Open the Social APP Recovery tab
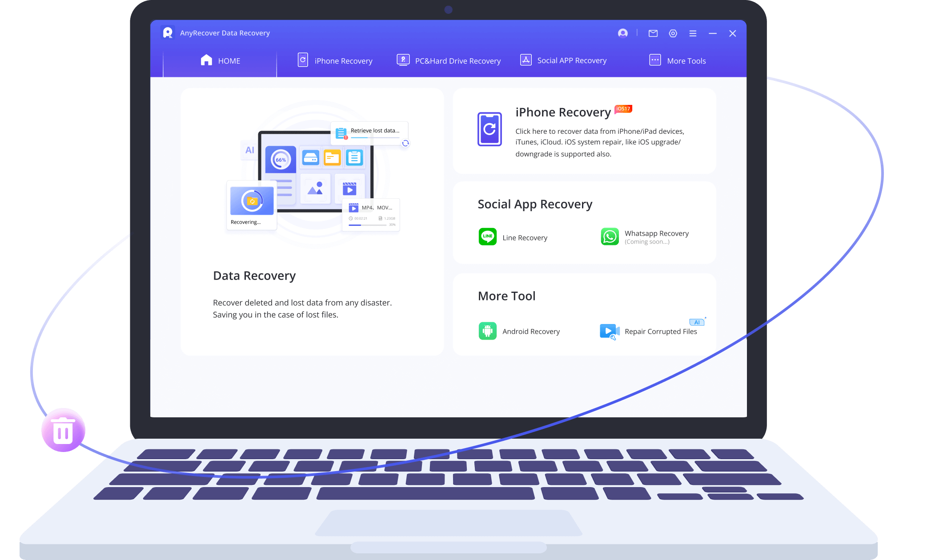This screenshot has height=560, width=927. (x=563, y=60)
